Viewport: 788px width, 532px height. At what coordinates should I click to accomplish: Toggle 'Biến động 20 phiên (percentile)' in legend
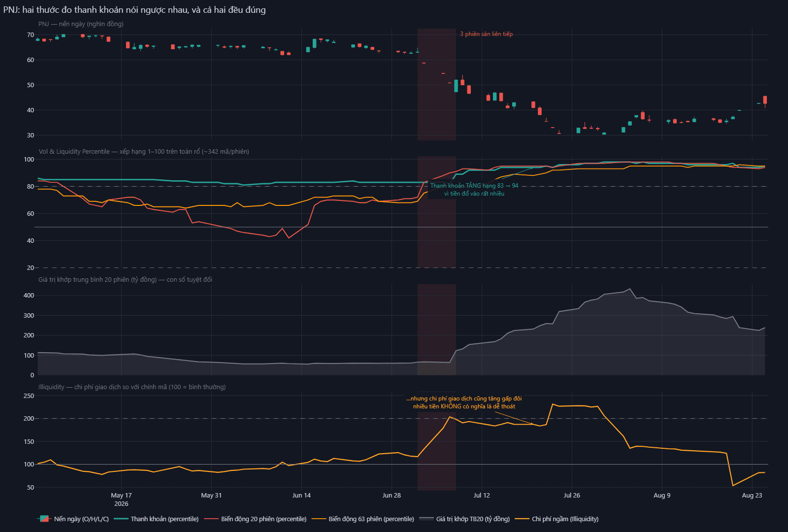click(255, 519)
